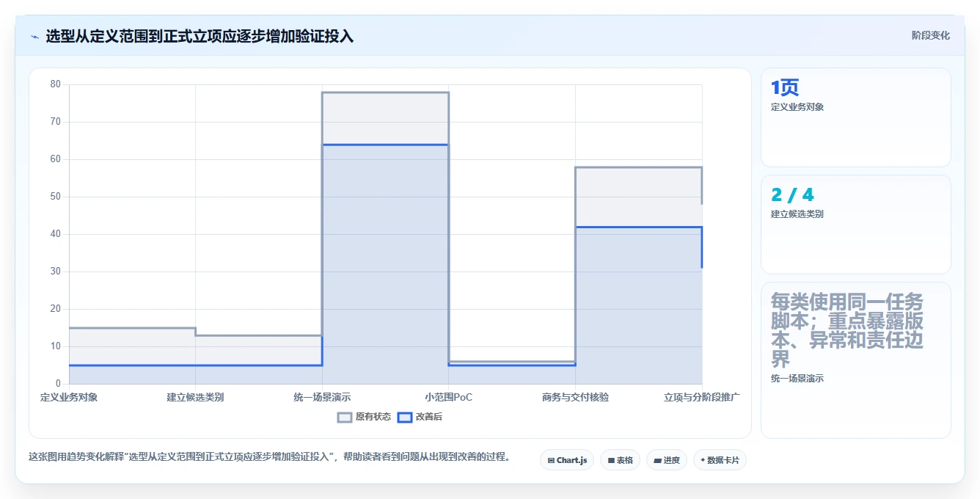Click the 商务与交付核验 x-axis label
980x499 pixels.
coord(575,397)
